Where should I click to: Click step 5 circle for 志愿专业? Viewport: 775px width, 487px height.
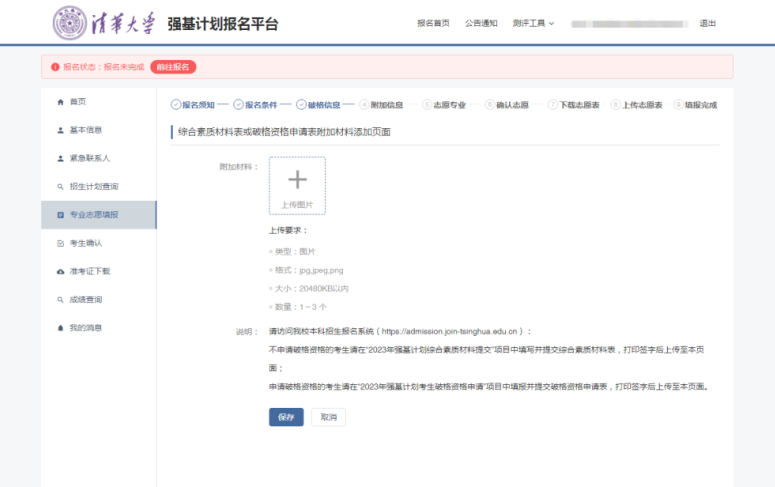point(427,104)
